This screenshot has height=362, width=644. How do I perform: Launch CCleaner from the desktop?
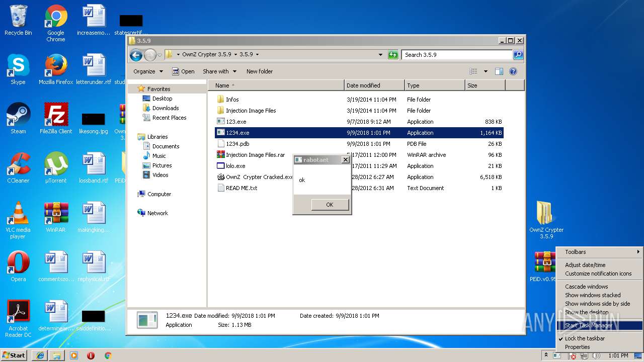pyautogui.click(x=18, y=168)
